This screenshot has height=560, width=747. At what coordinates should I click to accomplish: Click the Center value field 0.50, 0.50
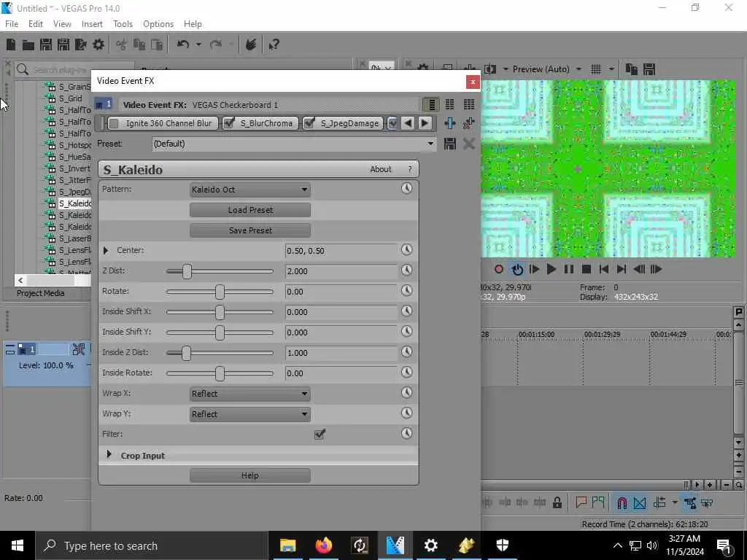click(341, 251)
